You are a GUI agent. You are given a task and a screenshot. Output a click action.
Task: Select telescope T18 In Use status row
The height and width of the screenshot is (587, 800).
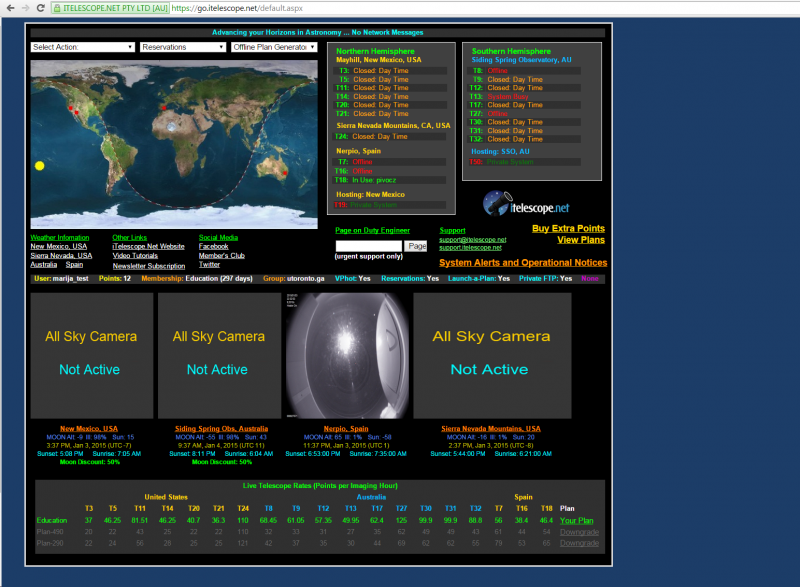point(390,180)
